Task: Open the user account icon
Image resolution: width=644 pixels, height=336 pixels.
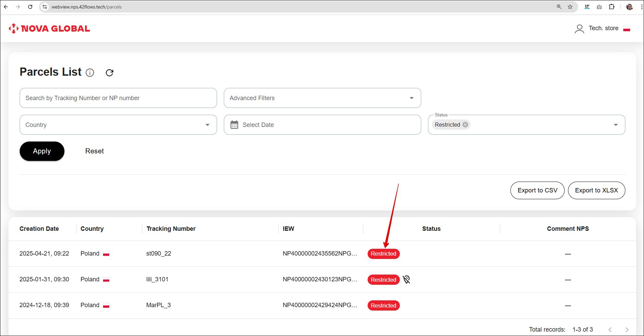Action: [x=579, y=29]
